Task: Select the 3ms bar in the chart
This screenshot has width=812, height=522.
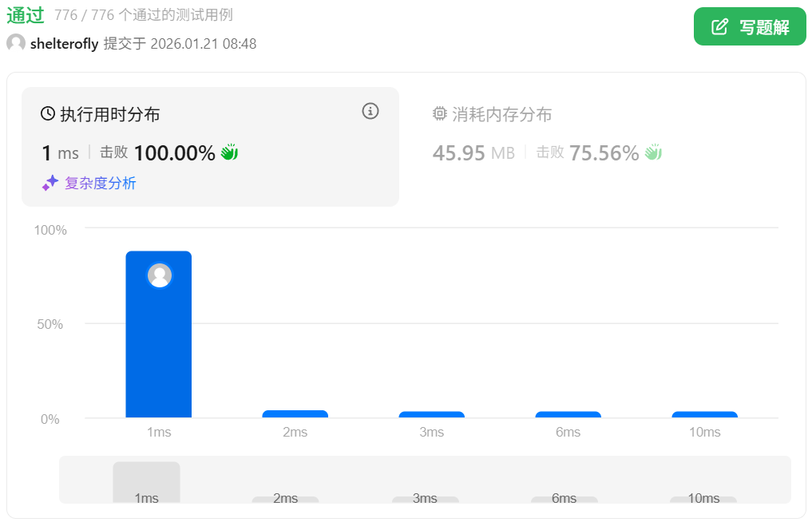Action: click(x=432, y=414)
